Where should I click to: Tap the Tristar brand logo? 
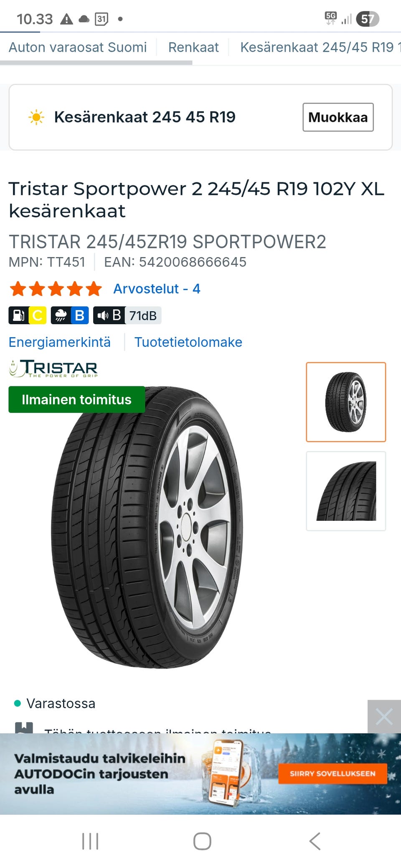click(53, 369)
